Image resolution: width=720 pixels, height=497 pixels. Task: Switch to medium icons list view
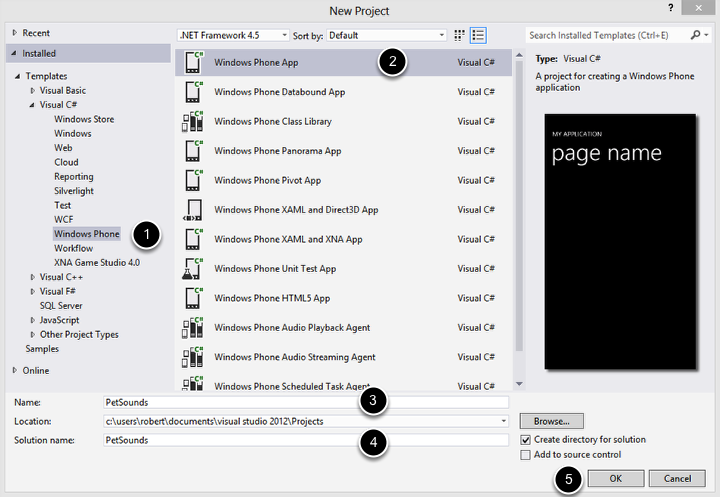coord(478,35)
